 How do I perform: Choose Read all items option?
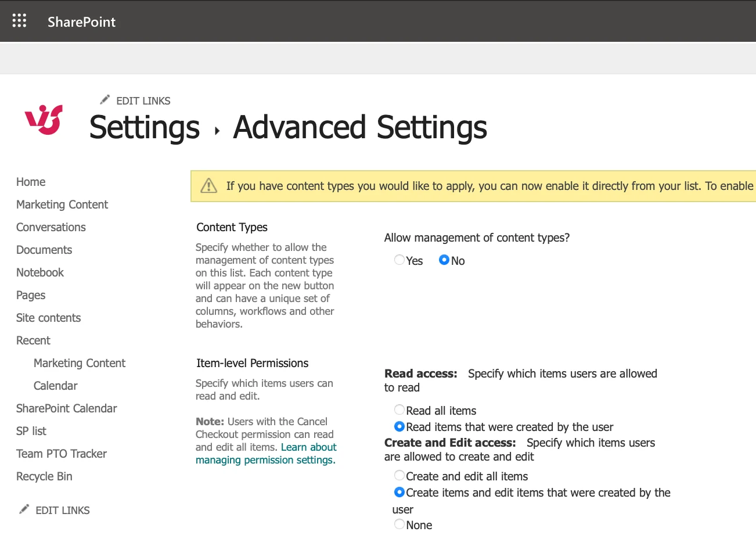[x=399, y=409]
